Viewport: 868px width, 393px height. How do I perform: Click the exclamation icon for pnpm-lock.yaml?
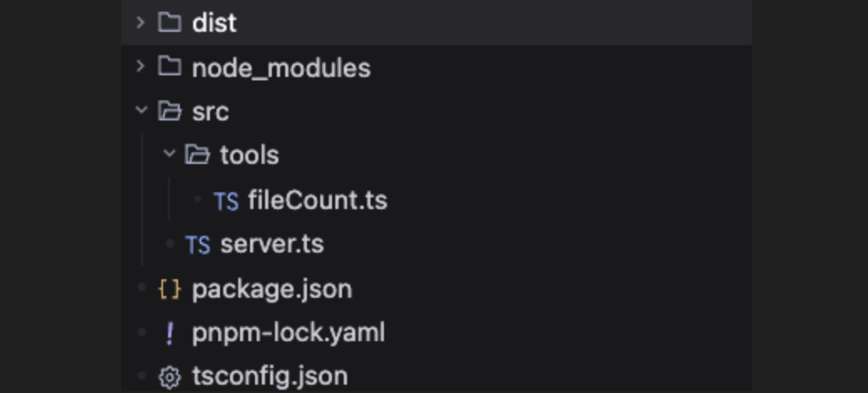pos(170,333)
